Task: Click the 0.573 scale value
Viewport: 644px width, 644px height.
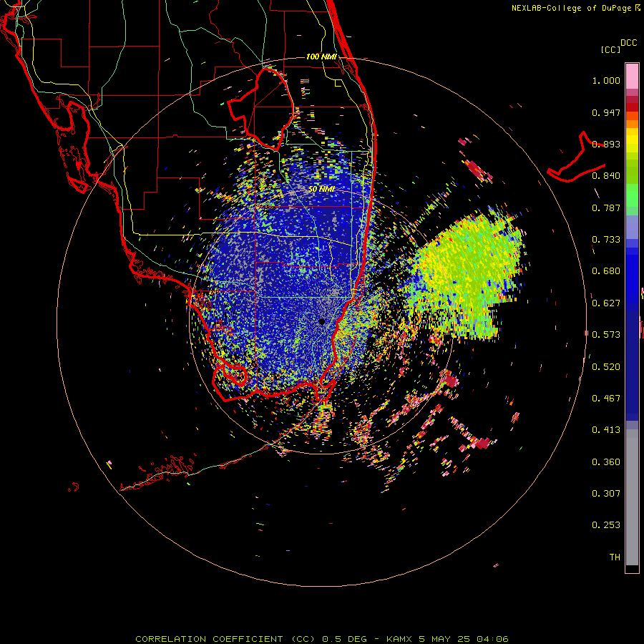Action: pos(606,335)
